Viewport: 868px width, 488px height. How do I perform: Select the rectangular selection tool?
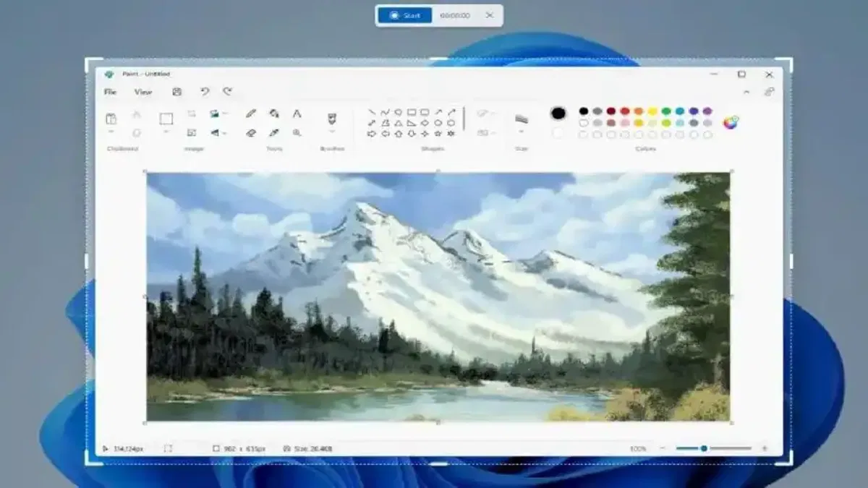[166, 119]
